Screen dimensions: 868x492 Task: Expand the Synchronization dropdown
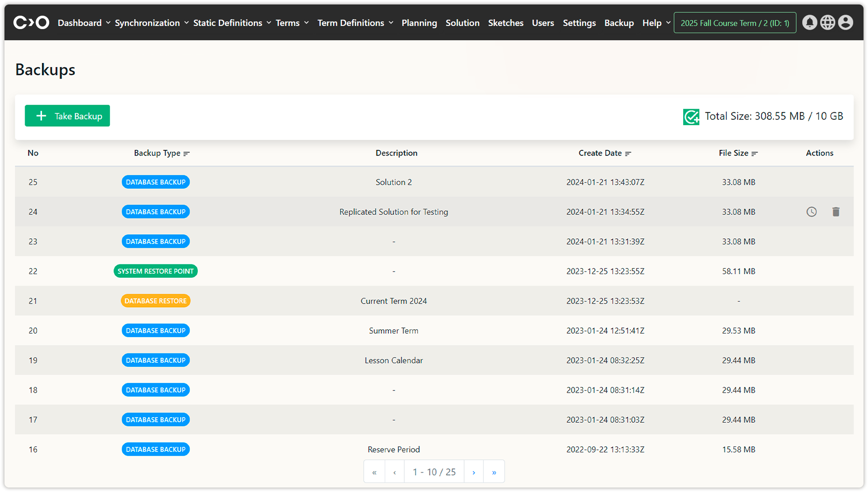[152, 23]
